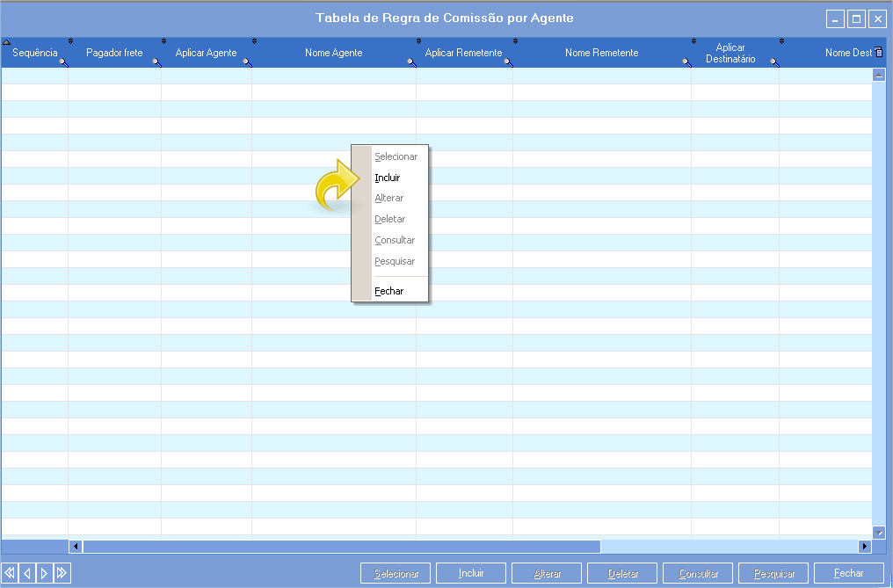Choose Incluir in the context menu

388,178
